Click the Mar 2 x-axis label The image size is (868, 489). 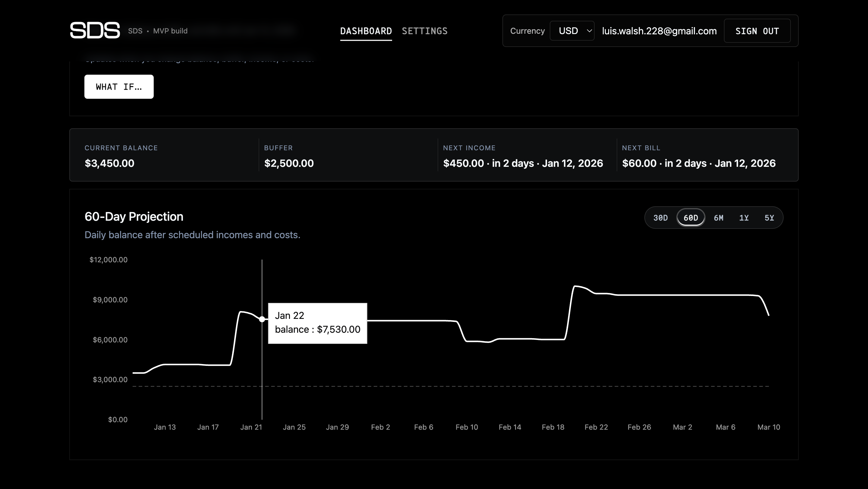coord(682,427)
